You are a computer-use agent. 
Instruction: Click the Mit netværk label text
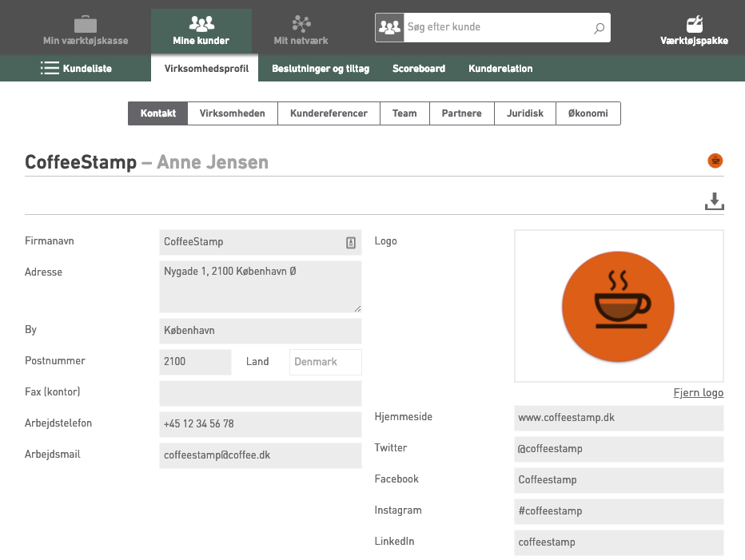(x=301, y=41)
